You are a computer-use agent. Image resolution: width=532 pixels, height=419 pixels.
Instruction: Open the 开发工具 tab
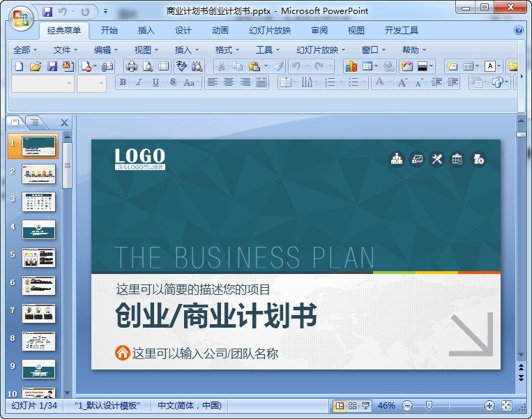(402, 31)
